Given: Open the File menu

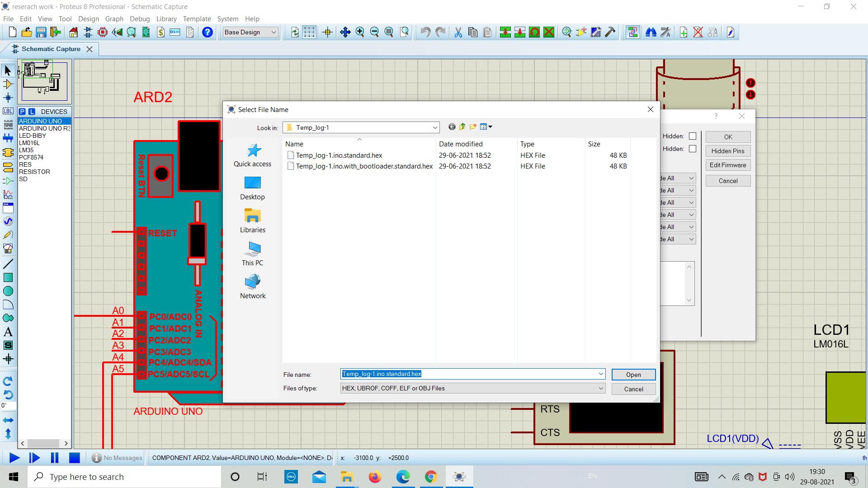Looking at the screenshot, I should (x=8, y=19).
